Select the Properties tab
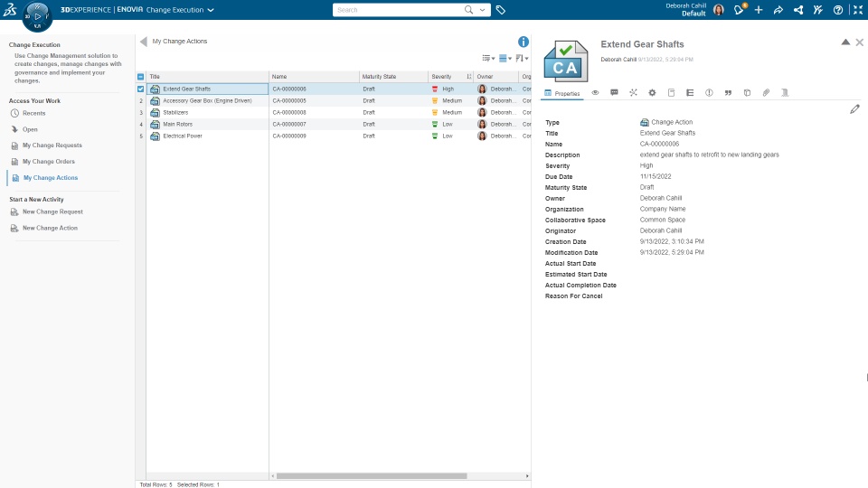 (x=561, y=93)
